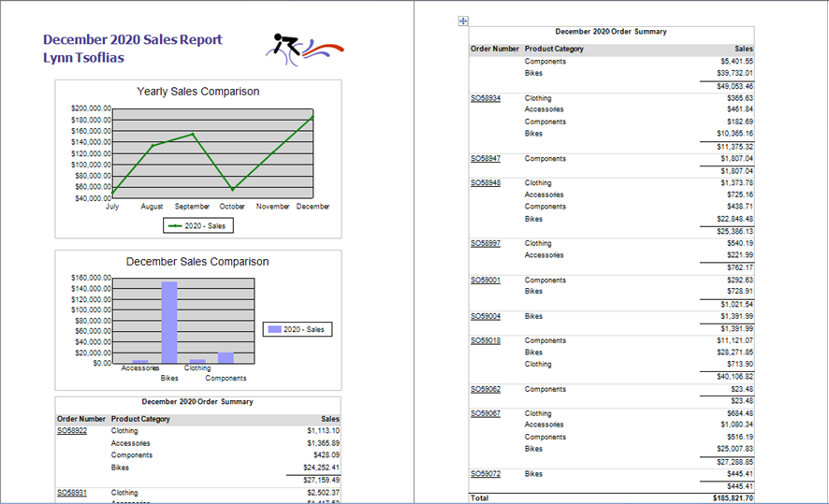Select the '$27,159.49' subtotal

[x=322, y=481]
